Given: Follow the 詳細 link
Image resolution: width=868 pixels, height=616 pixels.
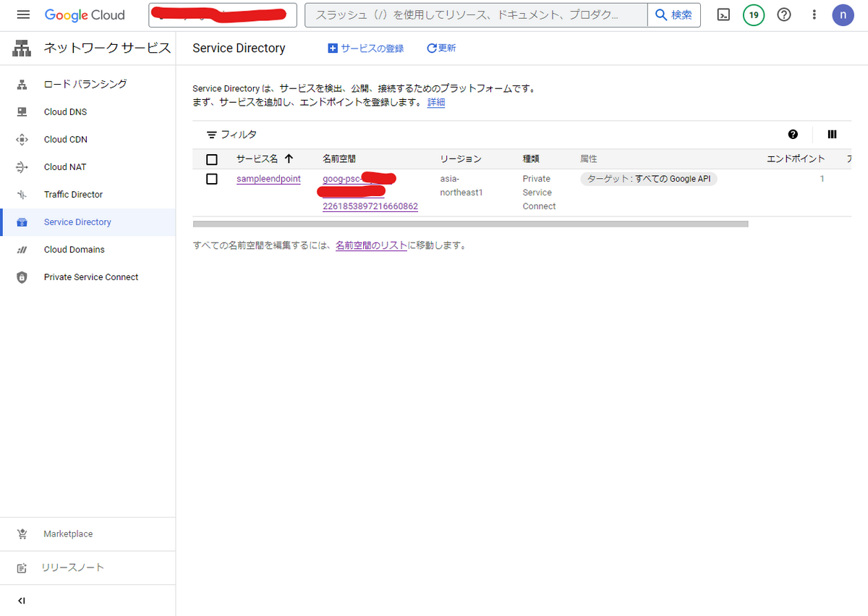Looking at the screenshot, I should click(x=436, y=103).
